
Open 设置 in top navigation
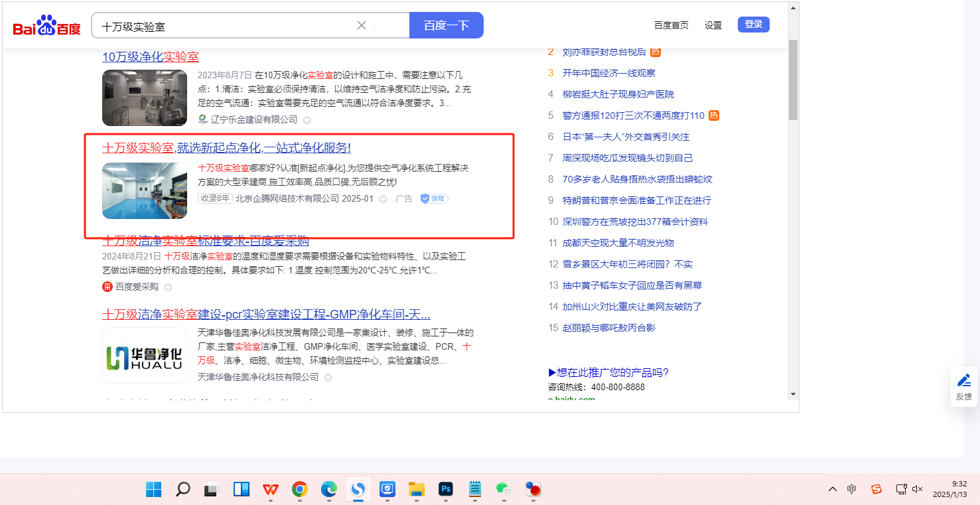[713, 25]
